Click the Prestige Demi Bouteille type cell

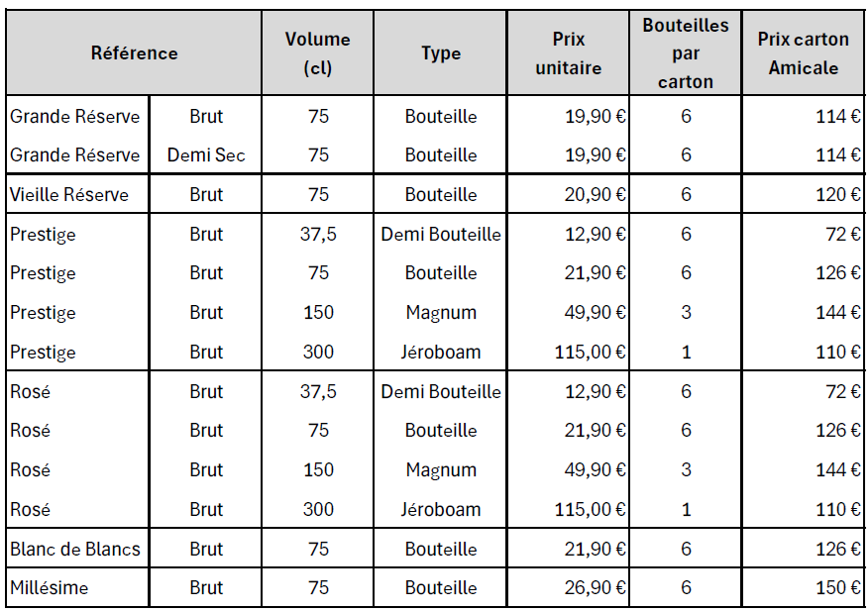(x=441, y=234)
